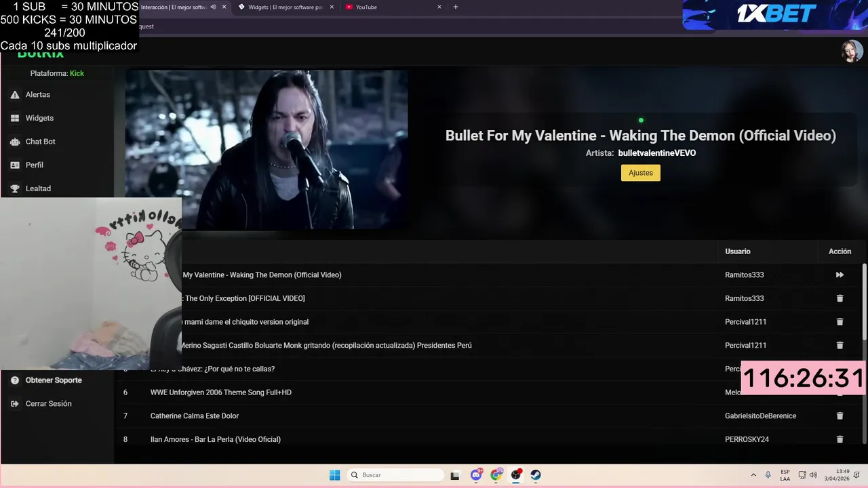The width and height of the screenshot is (868, 488).
Task: Open Discord from the taskbar
Action: click(476, 475)
